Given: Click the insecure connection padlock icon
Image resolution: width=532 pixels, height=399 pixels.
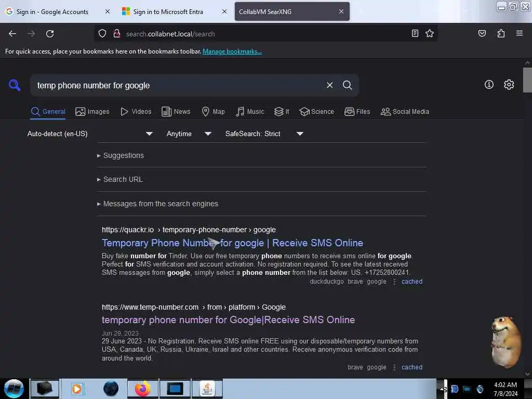Looking at the screenshot, I should [x=117, y=34].
